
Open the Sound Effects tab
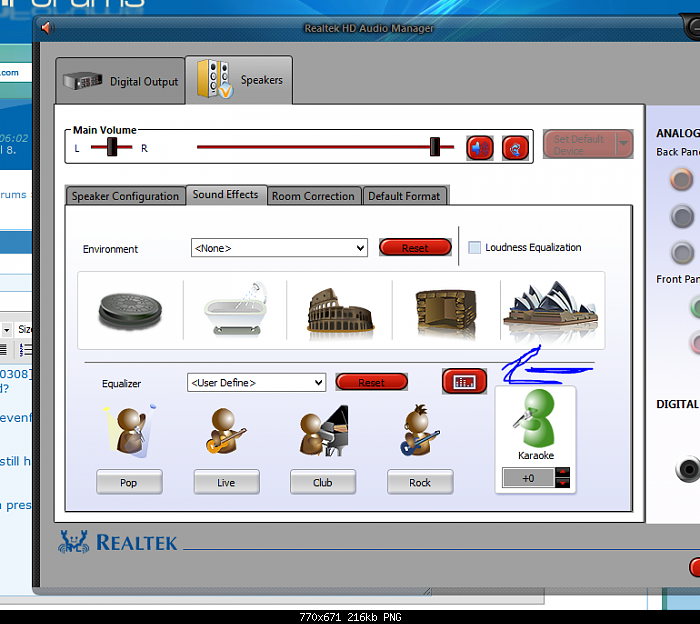(226, 195)
